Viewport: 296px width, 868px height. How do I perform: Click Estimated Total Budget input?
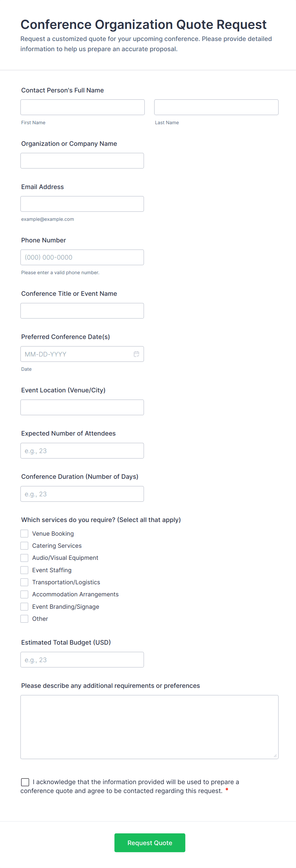(82, 660)
